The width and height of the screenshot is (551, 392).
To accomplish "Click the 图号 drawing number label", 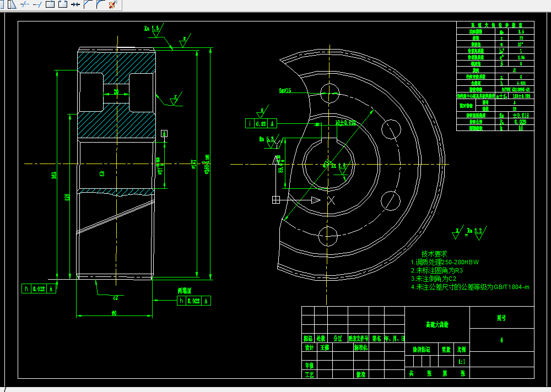I will [x=501, y=318].
